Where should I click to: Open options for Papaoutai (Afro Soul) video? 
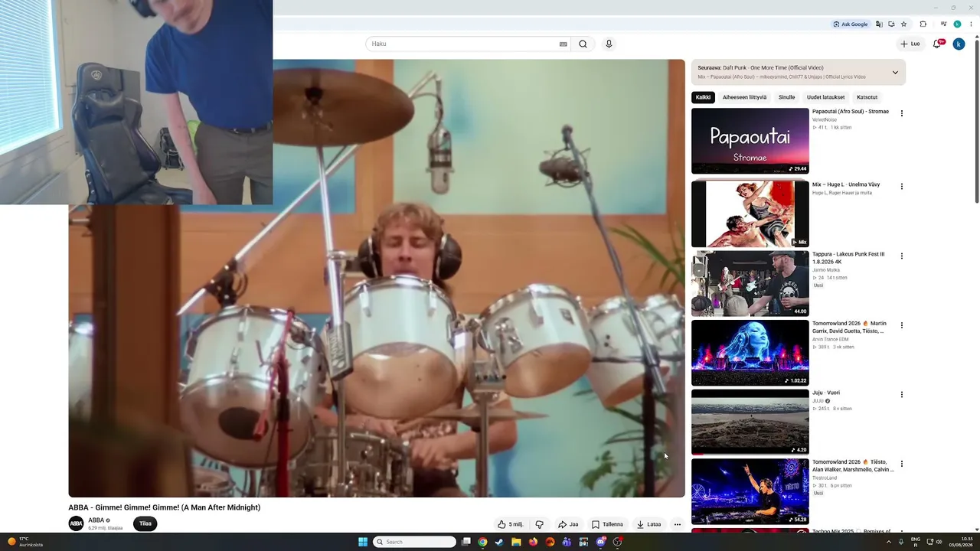[x=901, y=113]
